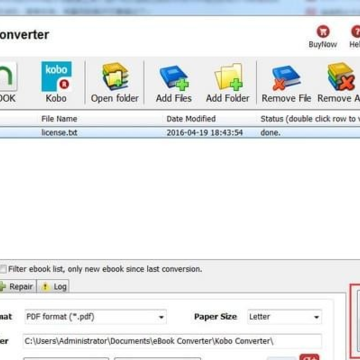The height and width of the screenshot is (360, 360).
Task: Switch to the Log tab
Action: point(53,286)
